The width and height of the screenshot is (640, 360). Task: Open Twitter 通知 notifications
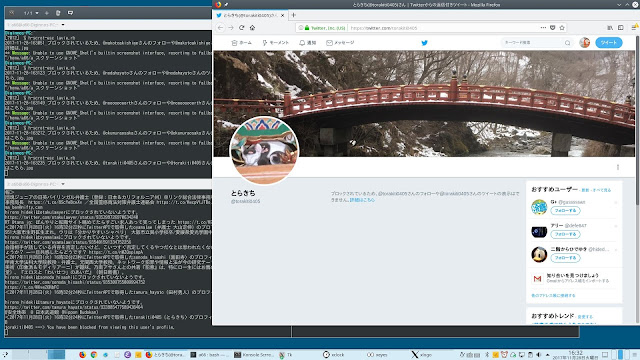tap(308, 42)
